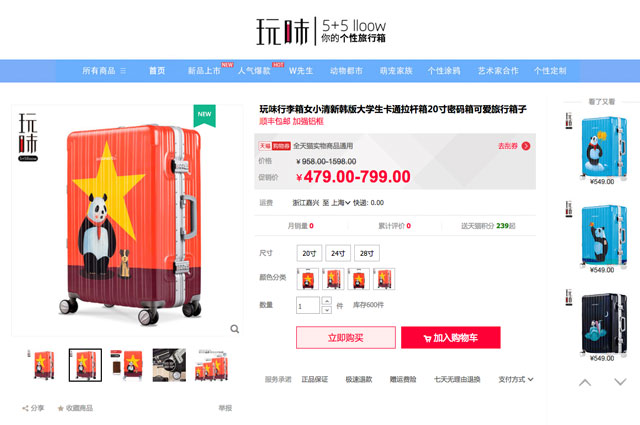This screenshot has height=425, width=640.
Task: Expand the 上海 shipping destination dropdown
Action: pos(342,202)
